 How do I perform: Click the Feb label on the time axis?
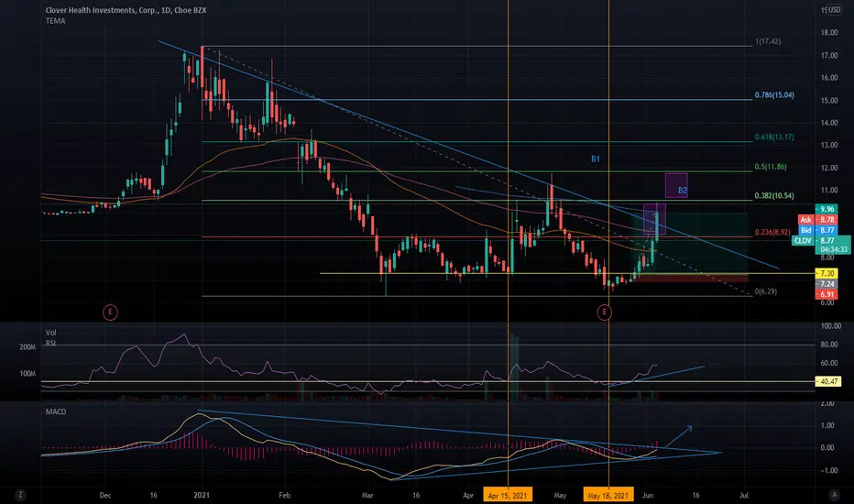(x=284, y=495)
